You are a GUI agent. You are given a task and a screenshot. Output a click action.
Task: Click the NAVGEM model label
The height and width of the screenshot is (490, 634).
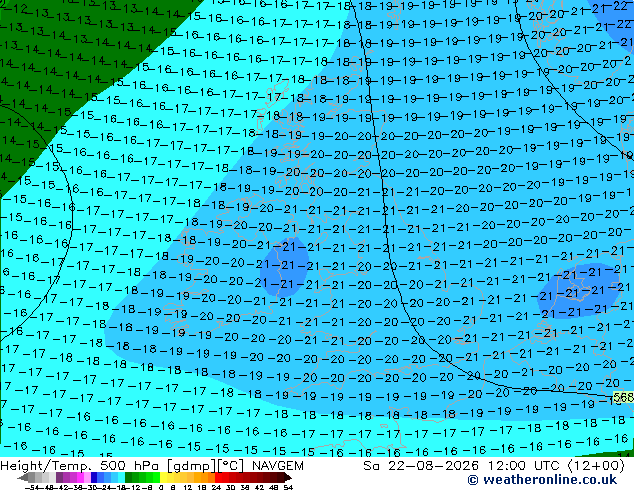click(278, 466)
